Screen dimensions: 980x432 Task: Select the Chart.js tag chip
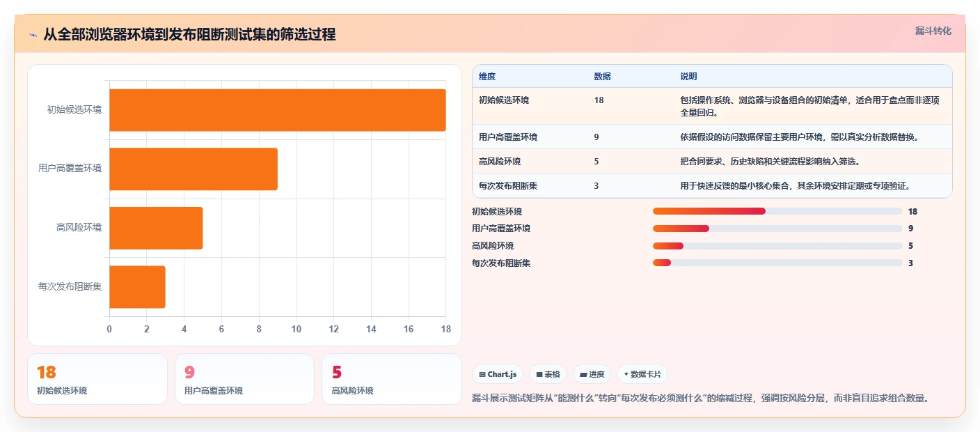point(498,374)
